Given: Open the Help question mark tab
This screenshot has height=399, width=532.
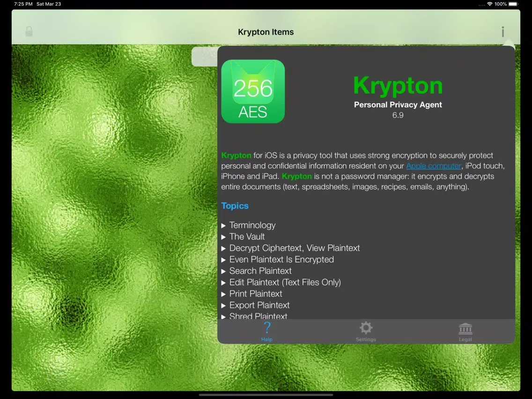Looking at the screenshot, I should click(x=267, y=332).
